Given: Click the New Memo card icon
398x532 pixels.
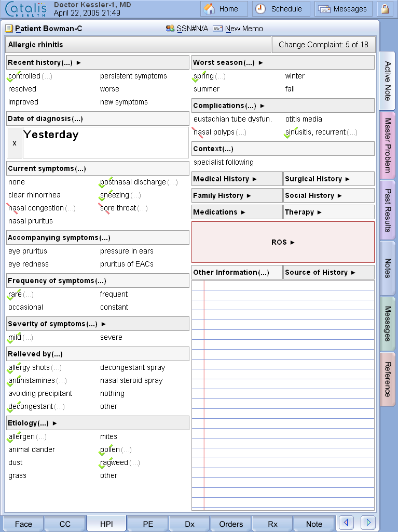Looking at the screenshot, I should pos(217,29).
